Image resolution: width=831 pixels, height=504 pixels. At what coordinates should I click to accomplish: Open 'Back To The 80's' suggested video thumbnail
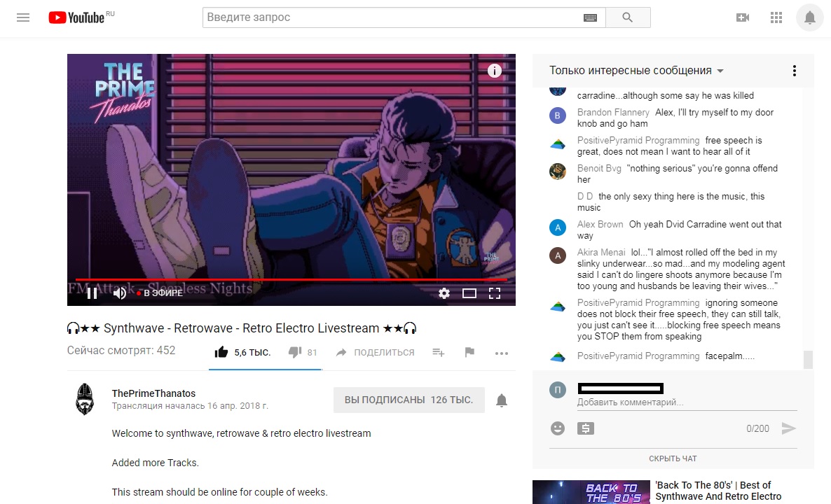[591, 492]
